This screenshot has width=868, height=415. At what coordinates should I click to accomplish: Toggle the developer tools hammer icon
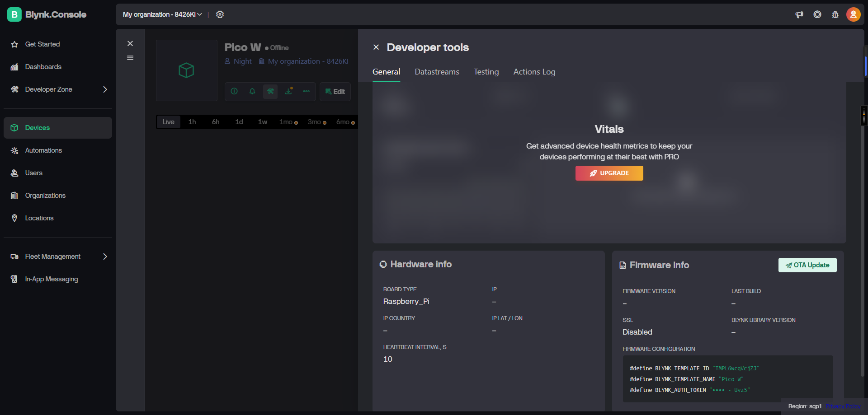tap(270, 91)
